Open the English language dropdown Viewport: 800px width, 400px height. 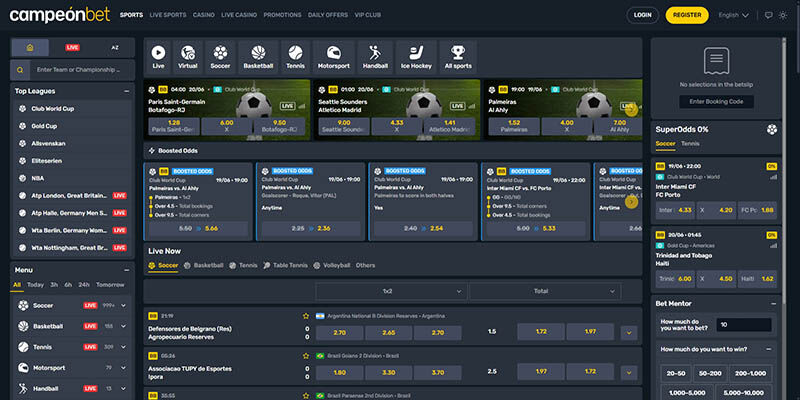pyautogui.click(x=734, y=15)
